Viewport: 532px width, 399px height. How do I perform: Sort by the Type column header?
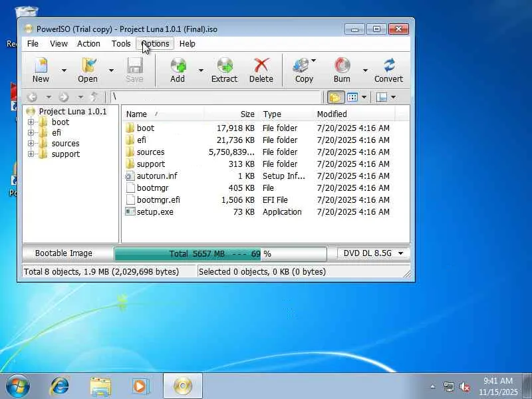[287, 114]
